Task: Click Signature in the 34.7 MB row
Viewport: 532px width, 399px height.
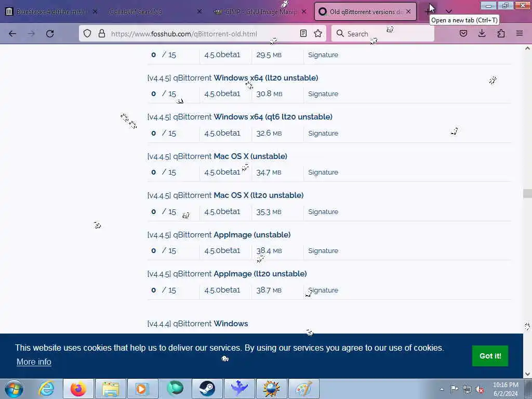Action: [x=323, y=172]
